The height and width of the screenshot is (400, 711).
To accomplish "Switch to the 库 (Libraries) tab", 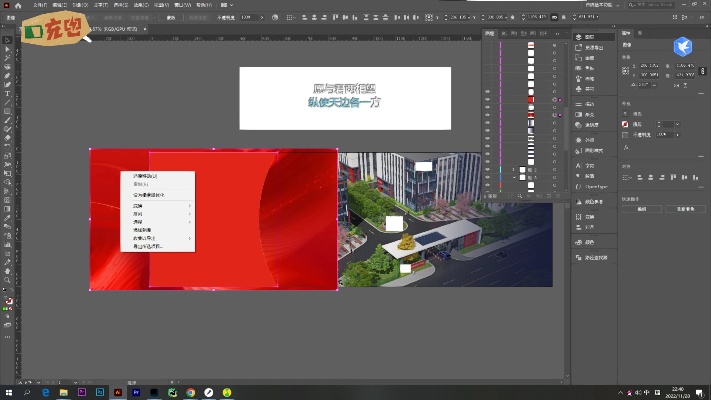I will tap(640, 33).
